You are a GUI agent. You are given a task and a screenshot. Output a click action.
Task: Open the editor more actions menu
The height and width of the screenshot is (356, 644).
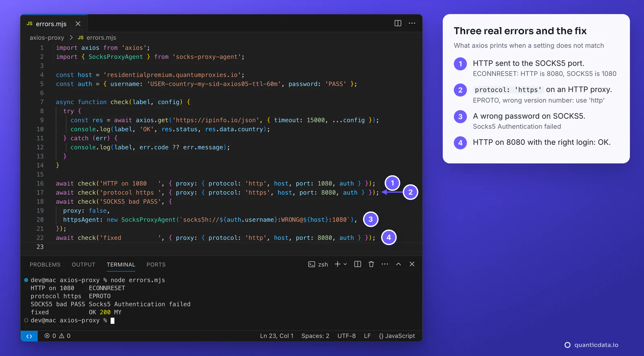pos(412,23)
